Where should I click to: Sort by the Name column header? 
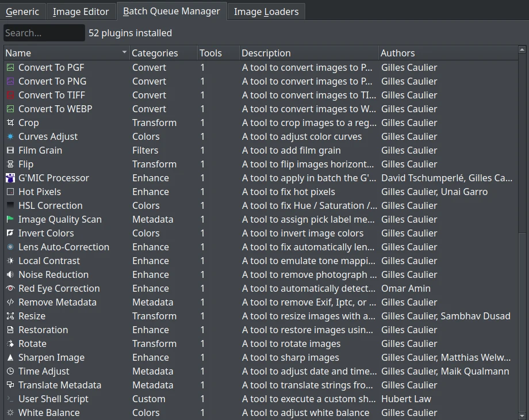click(x=67, y=53)
